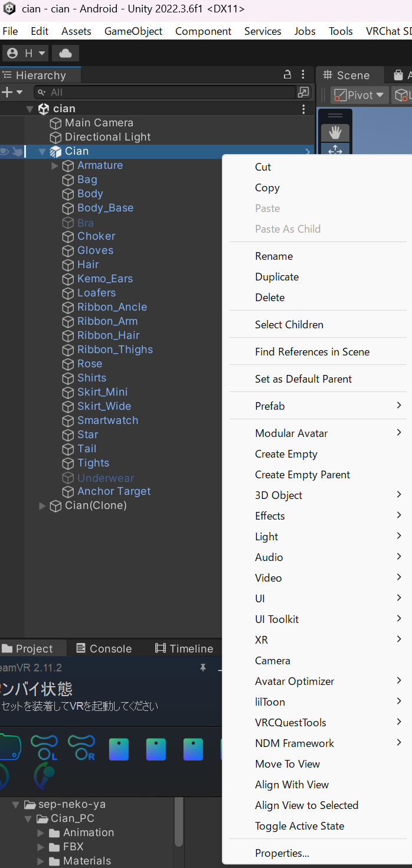Choose Duplicate from the context menu
This screenshot has height=868, width=412.
pyautogui.click(x=277, y=277)
